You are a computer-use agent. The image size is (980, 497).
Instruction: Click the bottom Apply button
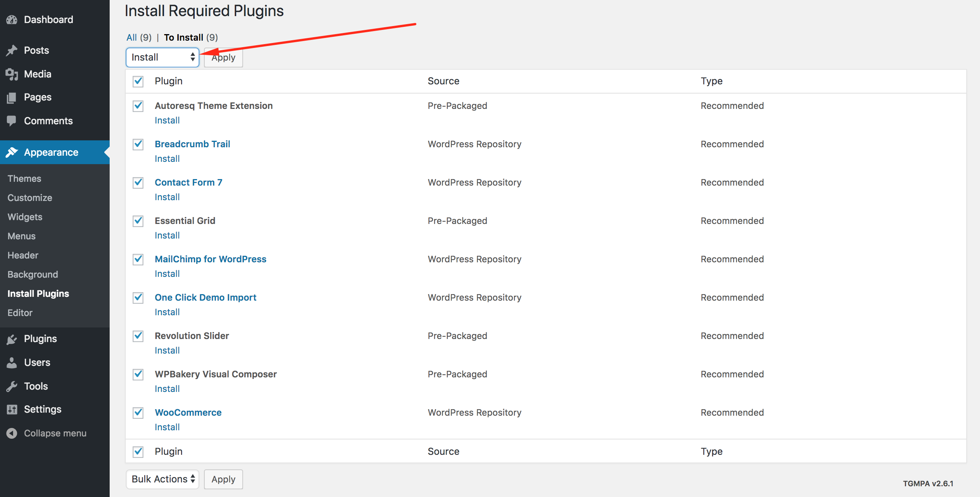point(224,479)
